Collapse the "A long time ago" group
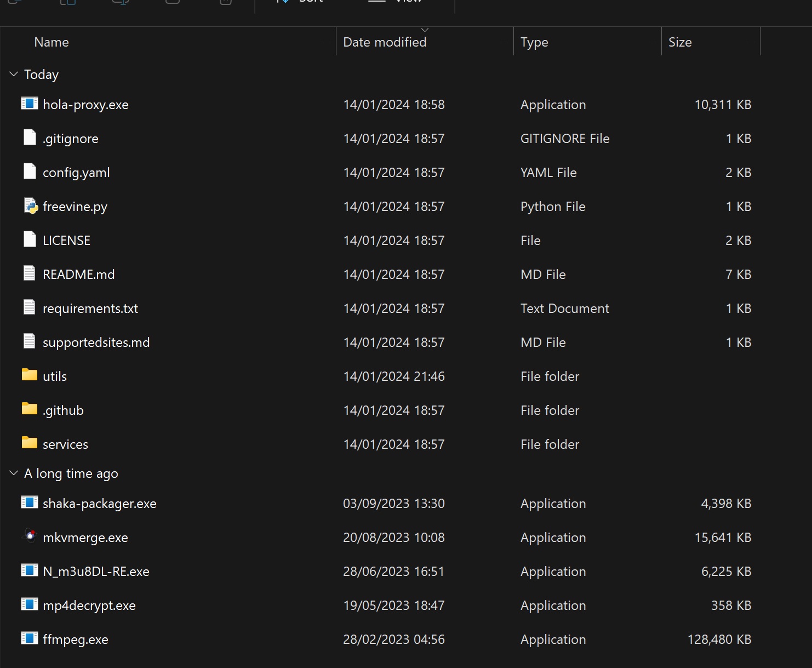This screenshot has height=668, width=812. [14, 473]
